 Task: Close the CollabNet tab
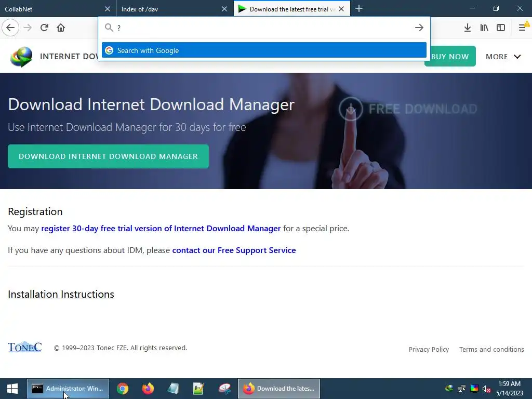point(107,9)
